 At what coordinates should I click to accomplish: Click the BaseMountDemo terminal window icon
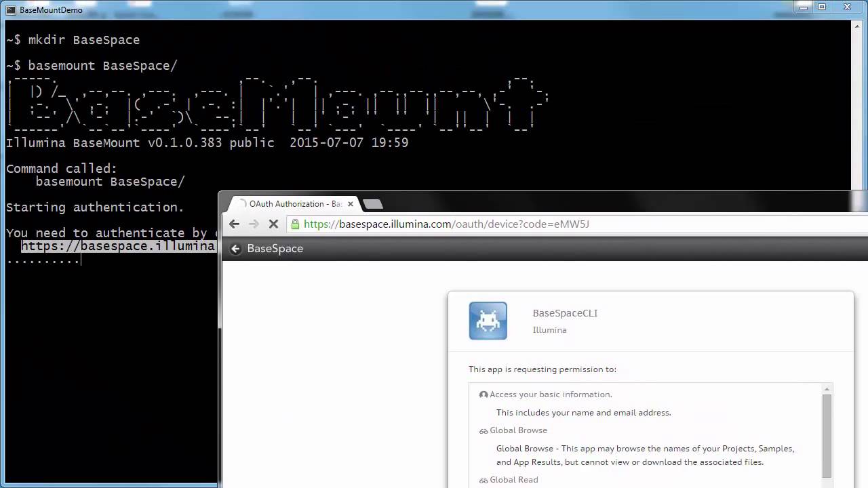click(11, 10)
